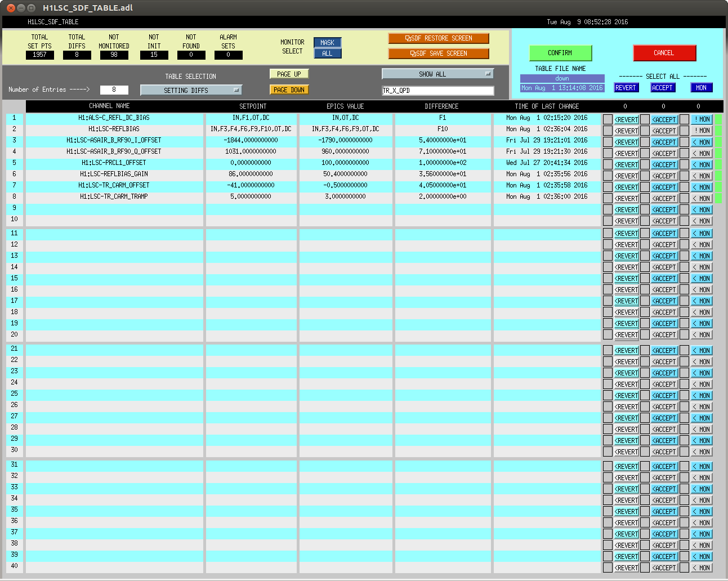Click setpoint value -1844.0000000000

251,140
